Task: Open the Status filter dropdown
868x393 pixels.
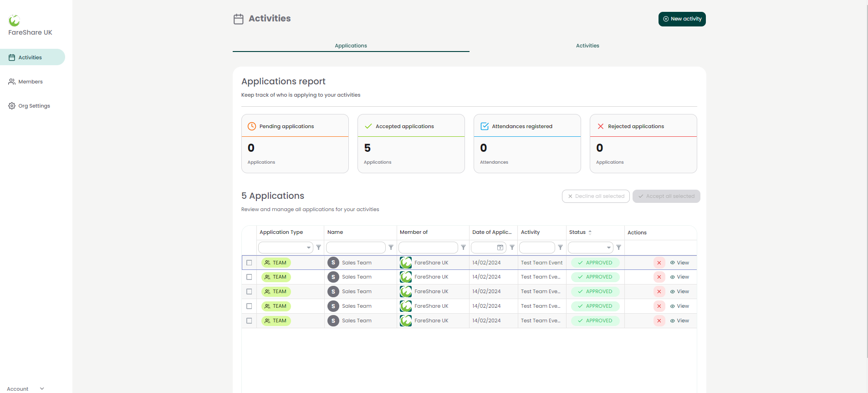Action: tap(590, 248)
